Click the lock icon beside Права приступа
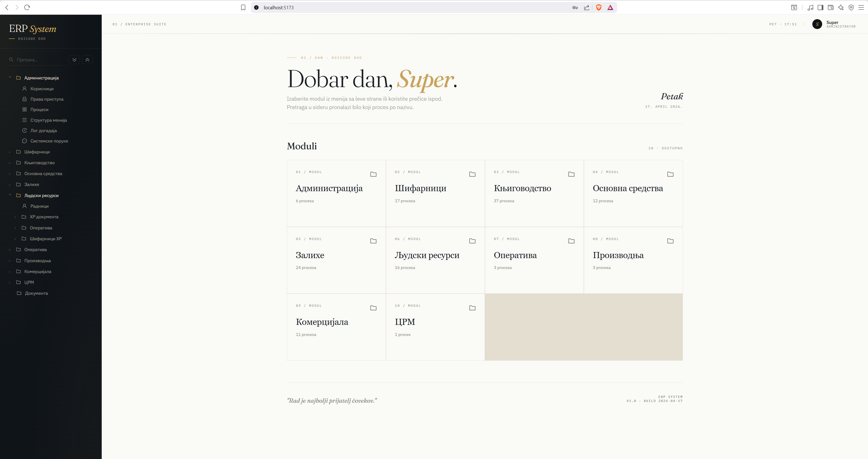This screenshot has width=868, height=459. point(25,99)
